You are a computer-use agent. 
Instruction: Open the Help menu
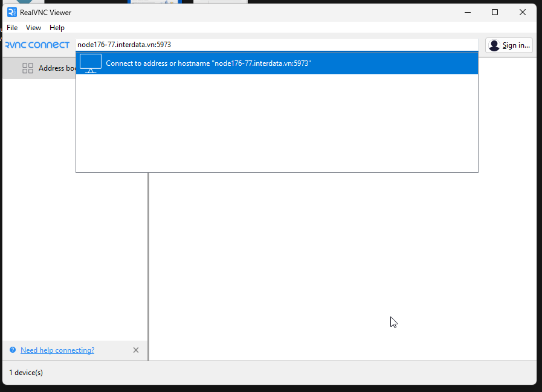coord(57,28)
